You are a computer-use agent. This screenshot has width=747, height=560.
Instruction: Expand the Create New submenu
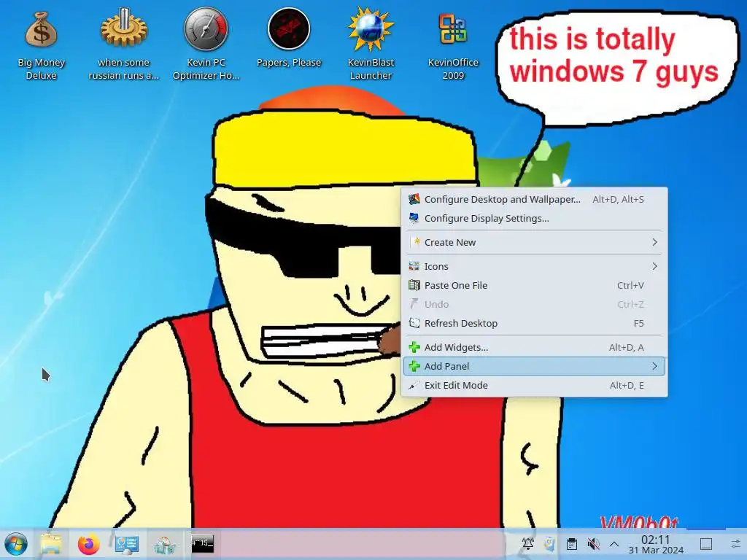click(534, 242)
